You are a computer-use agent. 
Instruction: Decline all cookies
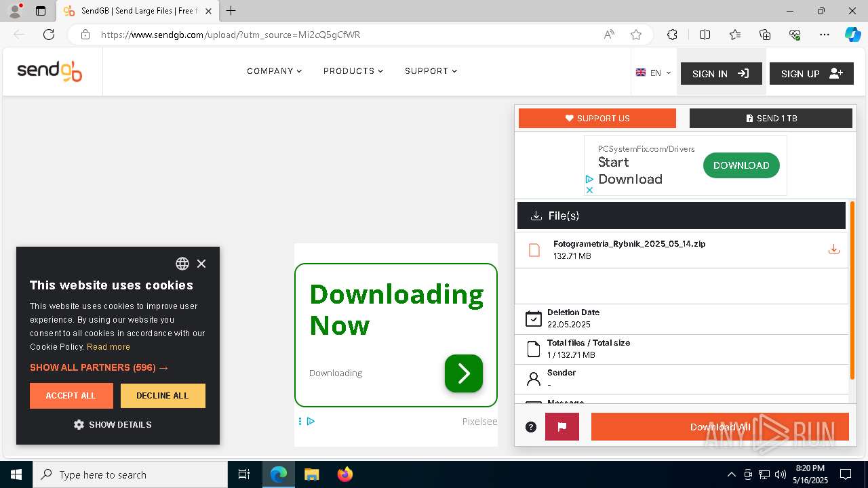[x=163, y=396]
